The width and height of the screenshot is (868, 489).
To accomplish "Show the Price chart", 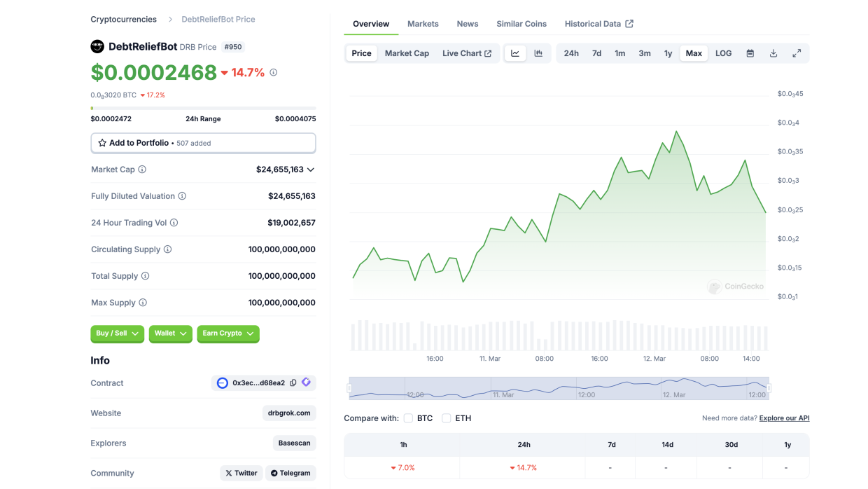I will click(x=362, y=53).
